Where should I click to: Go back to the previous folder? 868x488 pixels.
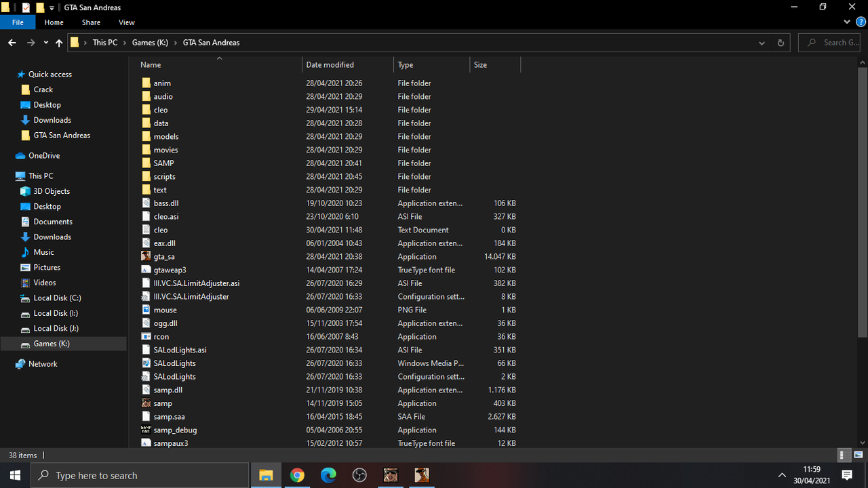tap(12, 42)
